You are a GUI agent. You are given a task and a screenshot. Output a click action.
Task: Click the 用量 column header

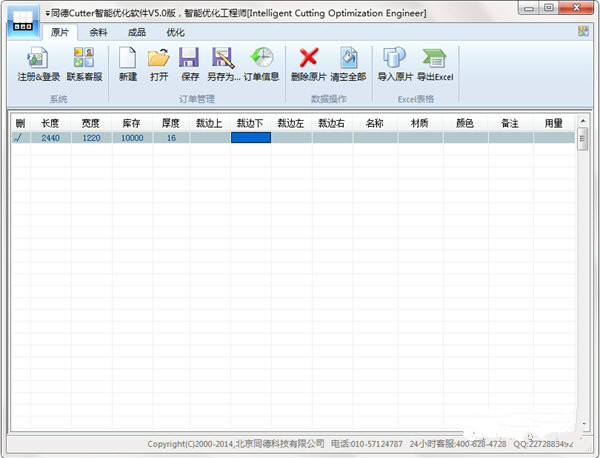point(554,123)
